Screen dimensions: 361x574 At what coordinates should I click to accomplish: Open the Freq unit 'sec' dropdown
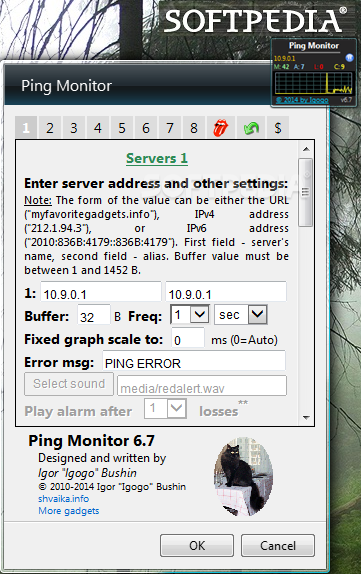[x=241, y=314]
